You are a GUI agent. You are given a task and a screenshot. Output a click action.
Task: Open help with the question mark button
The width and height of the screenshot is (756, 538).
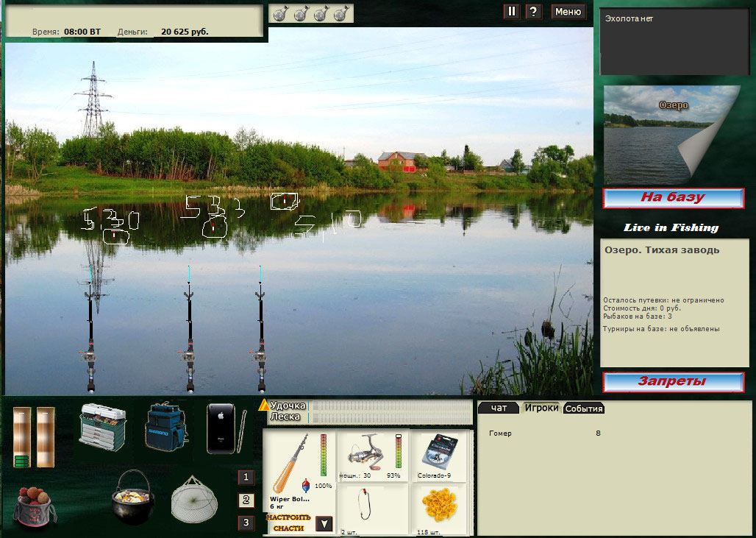[533, 12]
